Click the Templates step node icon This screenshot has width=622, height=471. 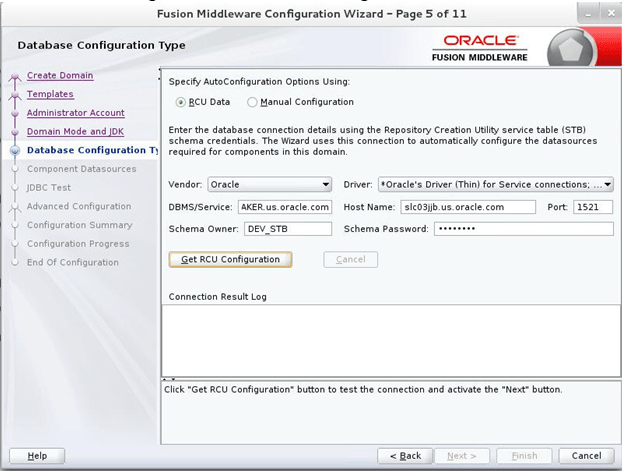[15, 95]
